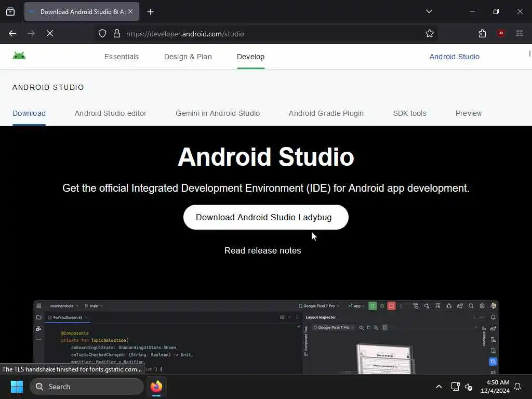This screenshot has width=532, height=399.
Task: Open the Develop menu
Action: tap(251, 57)
